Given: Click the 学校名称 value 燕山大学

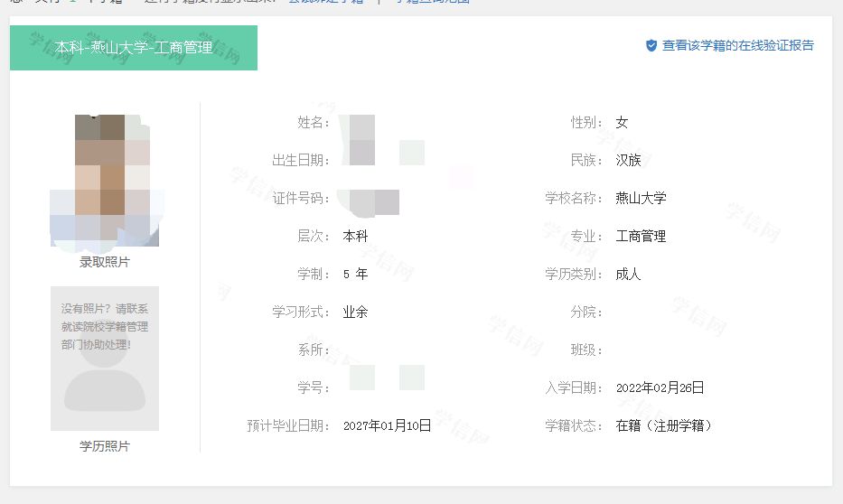Looking at the screenshot, I should coord(641,198).
